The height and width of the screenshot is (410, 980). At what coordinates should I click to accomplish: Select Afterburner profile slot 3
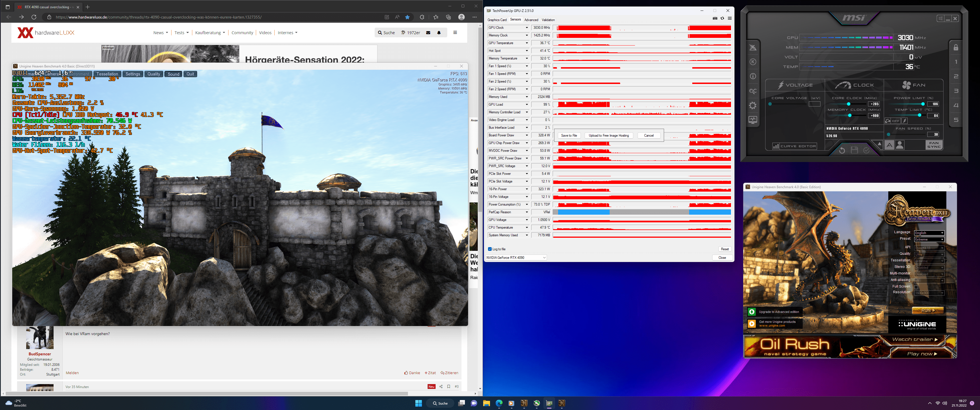coord(956,91)
